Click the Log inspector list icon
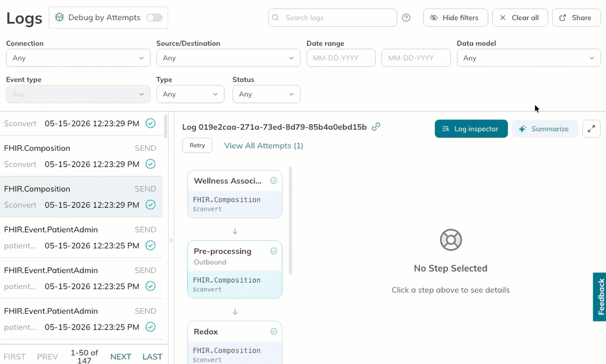 [x=445, y=128]
